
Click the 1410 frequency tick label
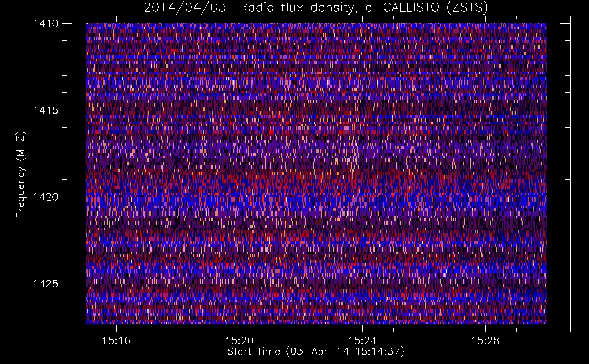click(x=46, y=24)
